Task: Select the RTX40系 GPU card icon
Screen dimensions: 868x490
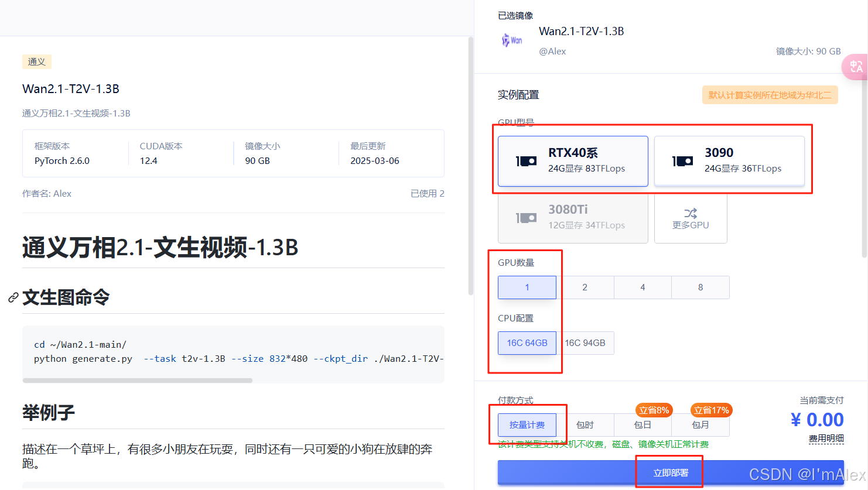Action: 526,160
